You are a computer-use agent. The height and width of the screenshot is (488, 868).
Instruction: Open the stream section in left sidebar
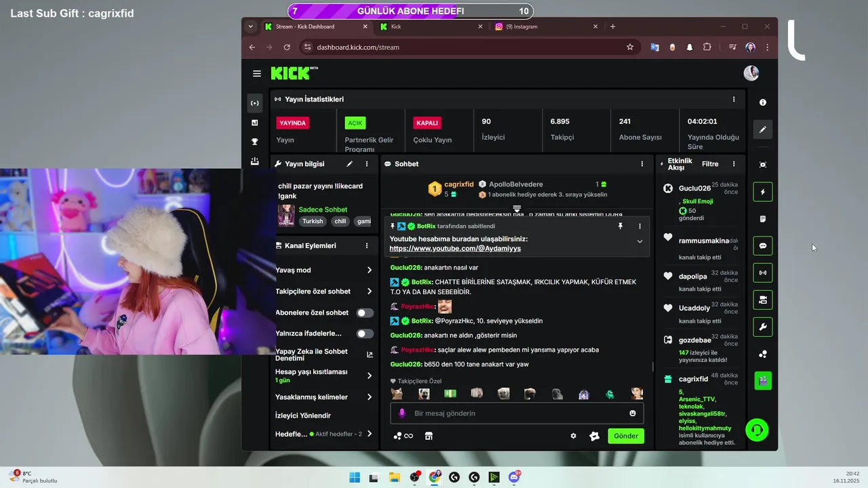[255, 103]
